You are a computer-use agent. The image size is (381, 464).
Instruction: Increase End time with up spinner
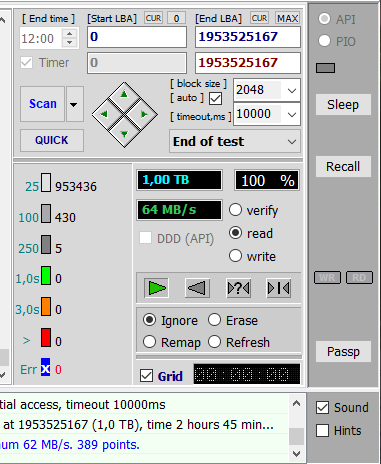[x=70, y=34]
